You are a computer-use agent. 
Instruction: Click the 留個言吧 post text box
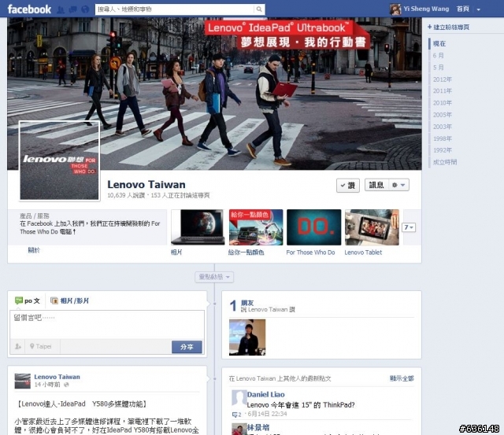click(107, 324)
